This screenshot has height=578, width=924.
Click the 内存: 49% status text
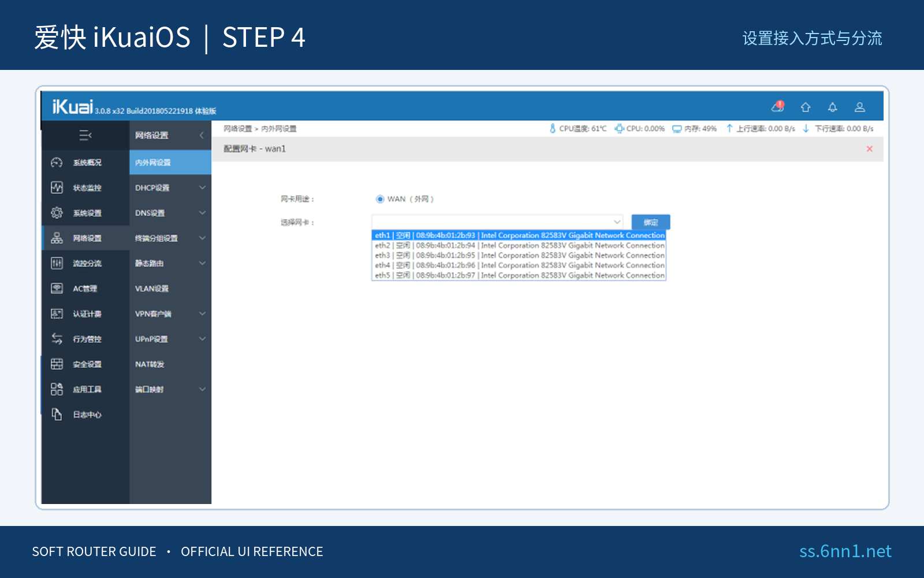[x=701, y=129]
